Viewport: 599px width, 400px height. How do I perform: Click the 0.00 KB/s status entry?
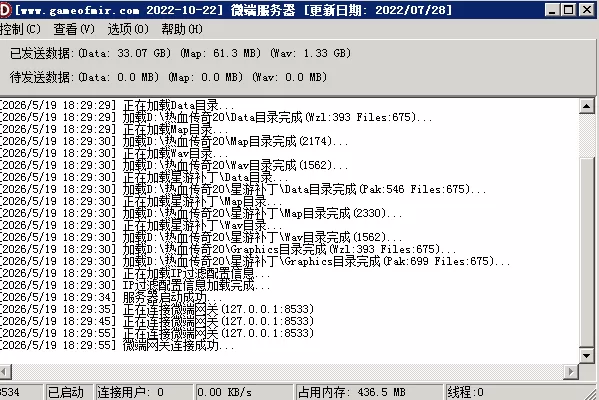244,392
